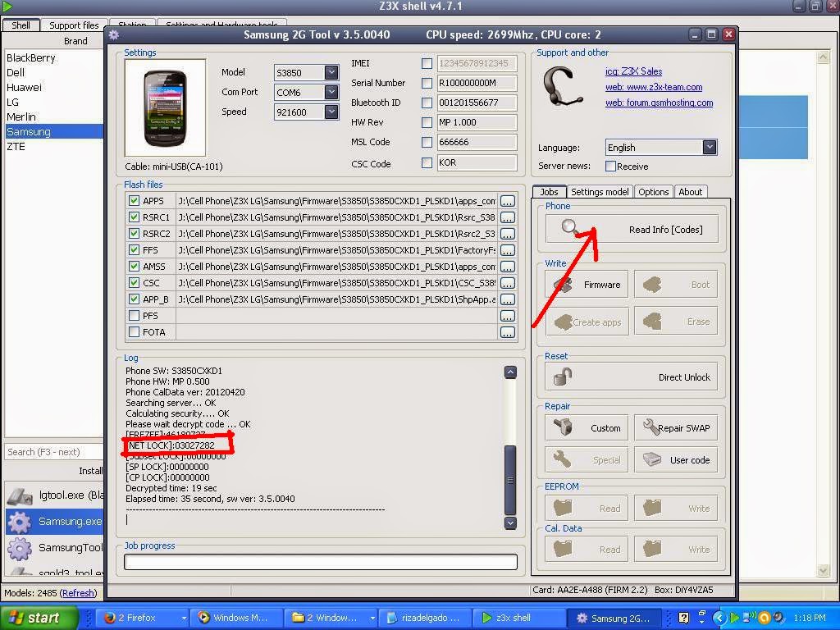Click the lgtool.exe icon in Z3X shell
This screenshot has width=840, height=630.
click(x=21, y=496)
